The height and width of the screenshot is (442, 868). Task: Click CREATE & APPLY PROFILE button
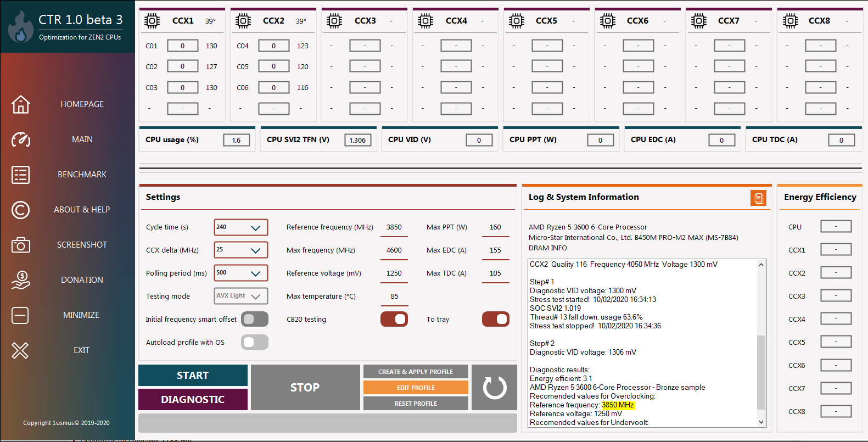click(x=416, y=372)
